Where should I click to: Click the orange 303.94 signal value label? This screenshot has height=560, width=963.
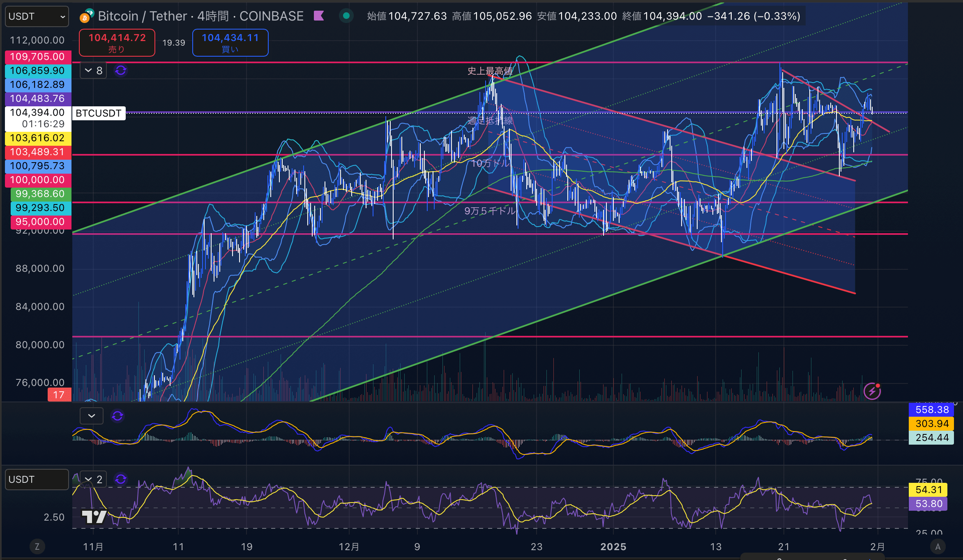931,424
